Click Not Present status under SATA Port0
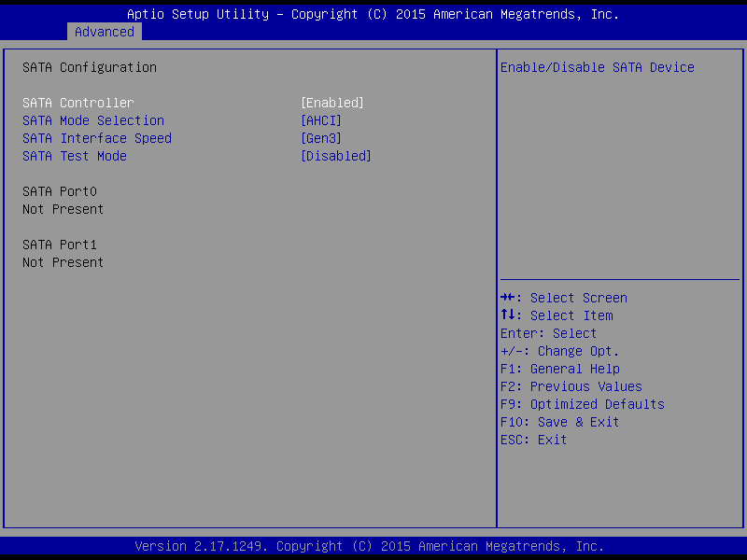 click(63, 209)
